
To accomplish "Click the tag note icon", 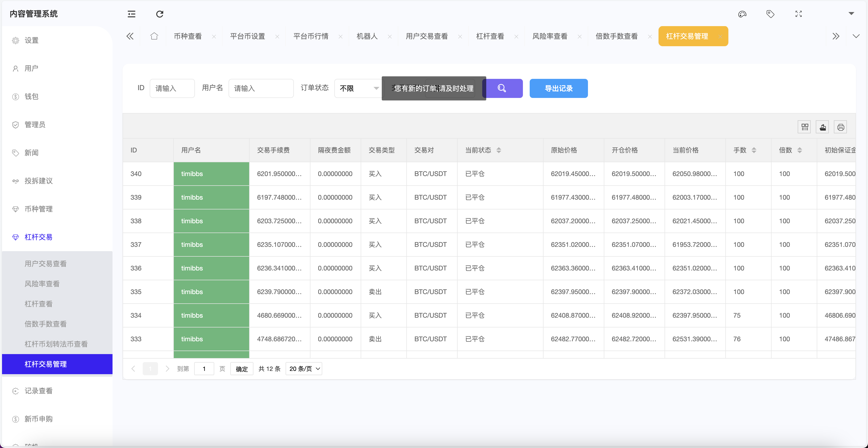I will (770, 14).
